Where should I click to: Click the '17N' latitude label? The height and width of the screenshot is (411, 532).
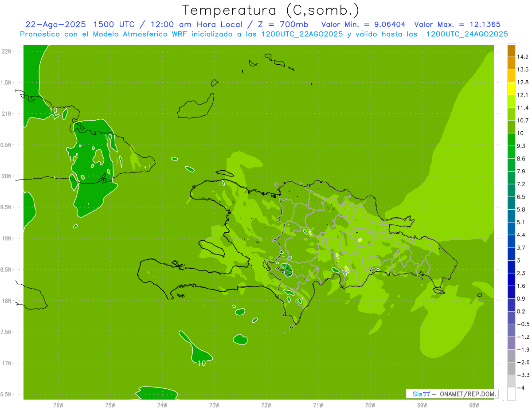(7, 363)
